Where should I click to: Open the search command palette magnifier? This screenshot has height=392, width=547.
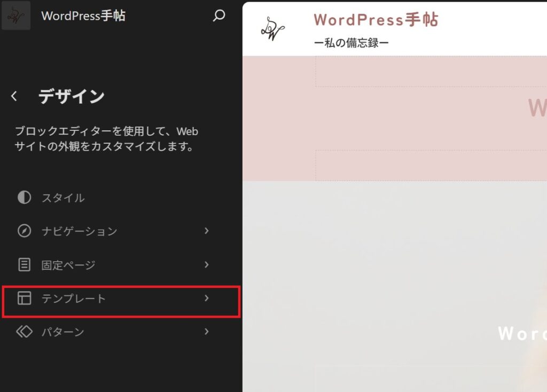click(x=219, y=15)
